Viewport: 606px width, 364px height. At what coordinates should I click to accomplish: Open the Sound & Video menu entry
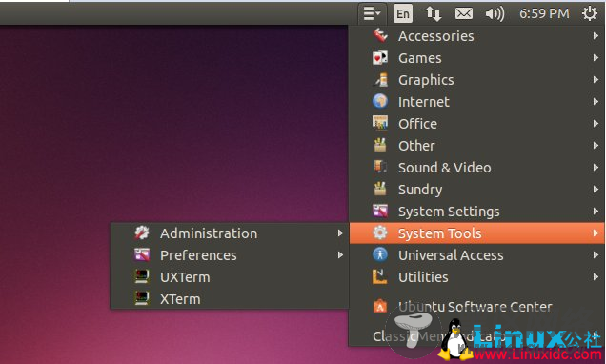click(x=477, y=168)
